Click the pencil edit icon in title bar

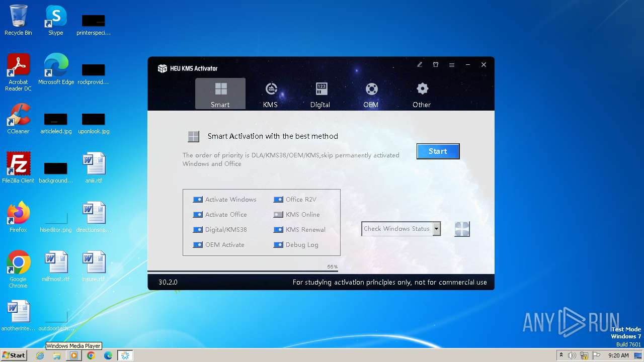pos(420,65)
